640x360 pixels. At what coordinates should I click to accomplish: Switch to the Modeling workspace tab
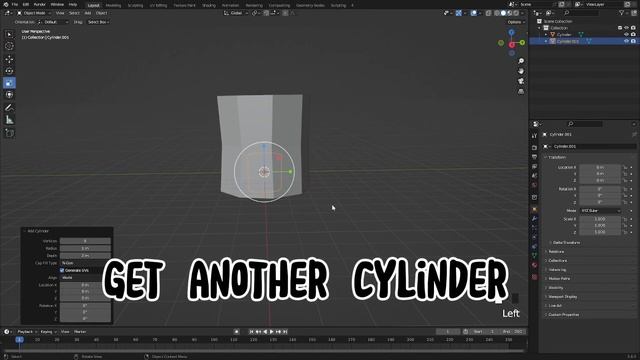pos(113,5)
